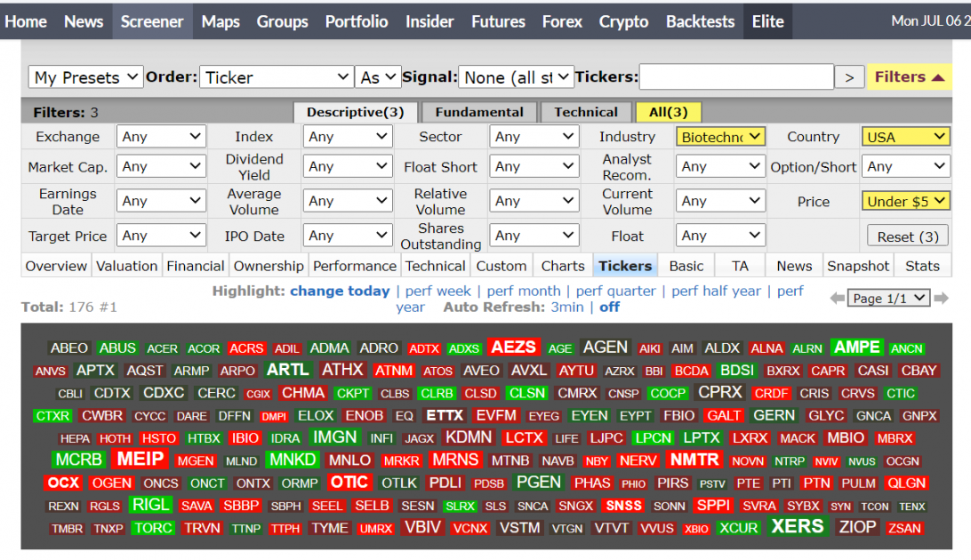Open the Float Short dropdown
This screenshot has height=560, width=971.
[x=534, y=166]
